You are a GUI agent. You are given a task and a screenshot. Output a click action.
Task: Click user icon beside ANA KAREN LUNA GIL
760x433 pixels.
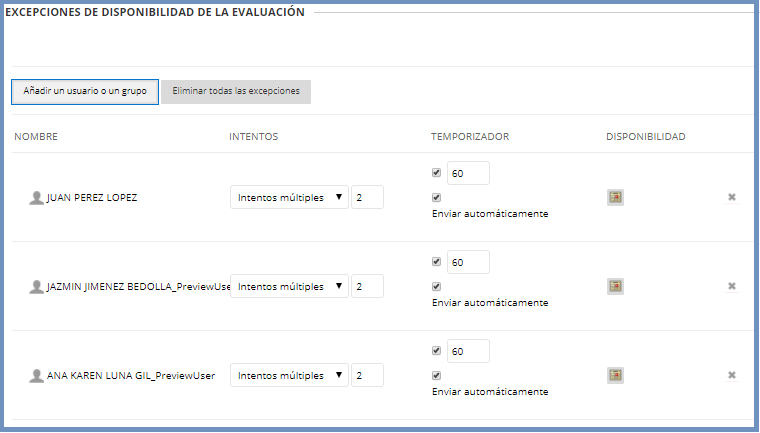coord(36,376)
